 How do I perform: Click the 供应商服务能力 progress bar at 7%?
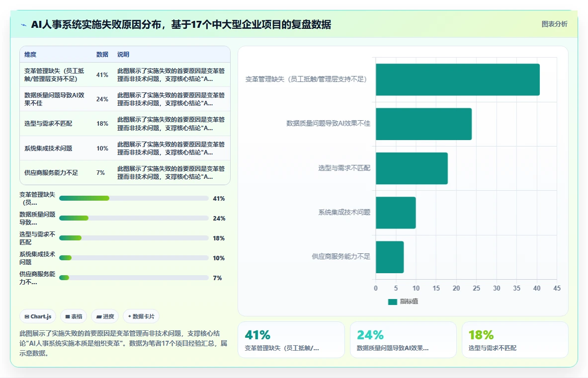point(134,278)
